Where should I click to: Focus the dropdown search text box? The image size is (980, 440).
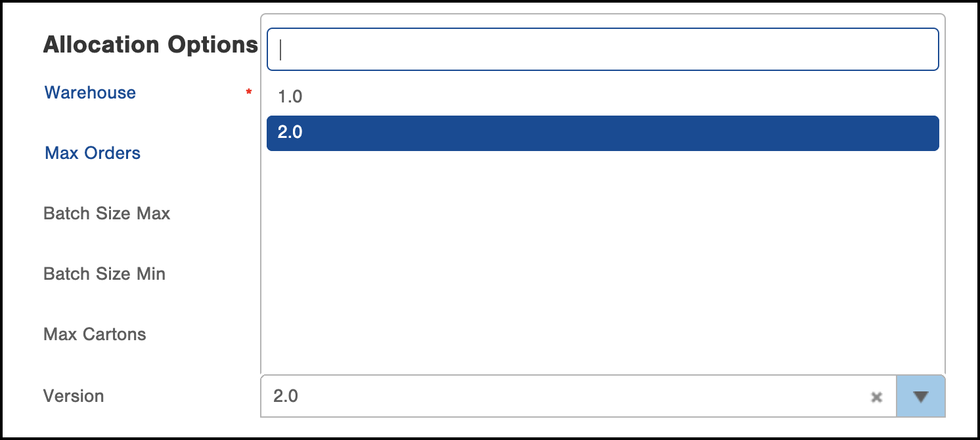[x=602, y=49]
